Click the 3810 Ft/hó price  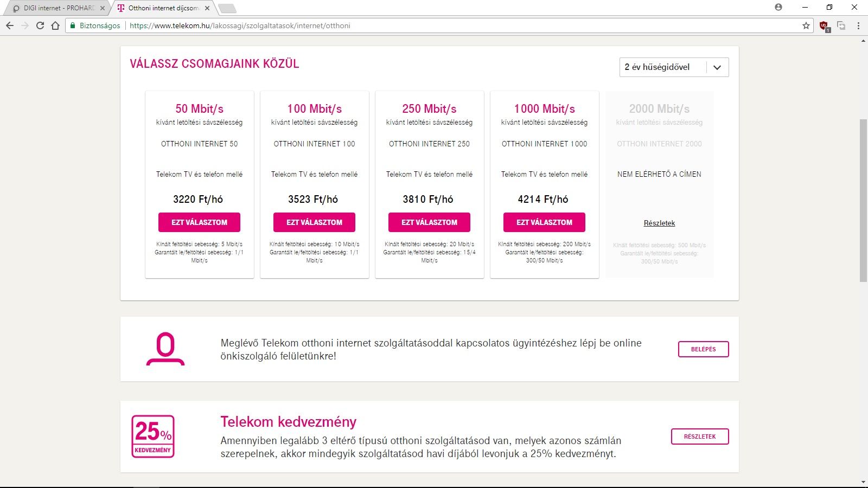click(428, 199)
